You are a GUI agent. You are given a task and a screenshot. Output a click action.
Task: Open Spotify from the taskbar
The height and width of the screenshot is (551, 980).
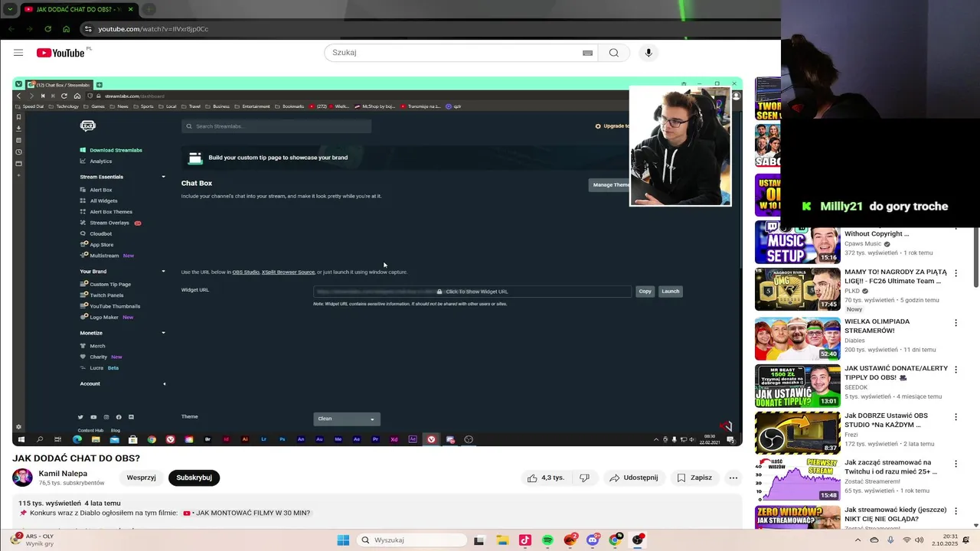coord(547,540)
